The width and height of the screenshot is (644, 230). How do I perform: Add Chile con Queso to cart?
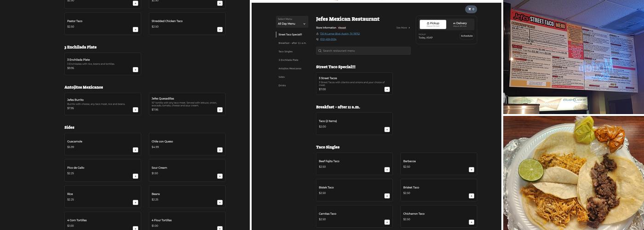(x=220, y=149)
